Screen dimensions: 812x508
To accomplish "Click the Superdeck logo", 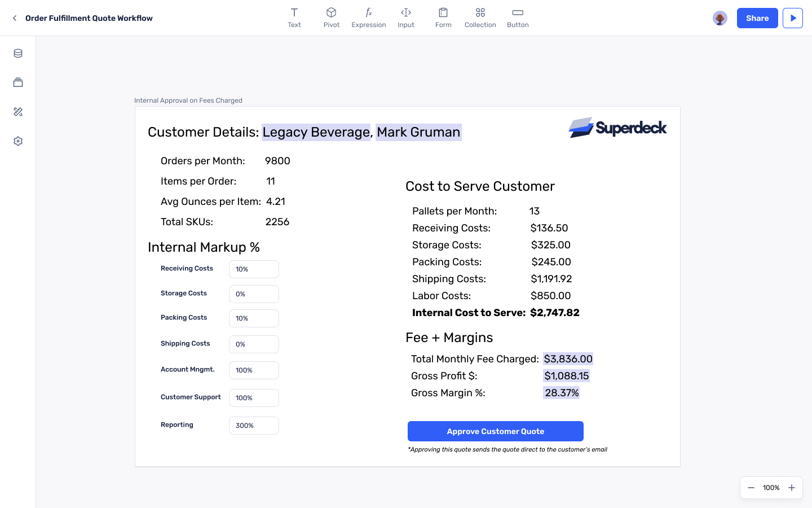I will (x=617, y=128).
